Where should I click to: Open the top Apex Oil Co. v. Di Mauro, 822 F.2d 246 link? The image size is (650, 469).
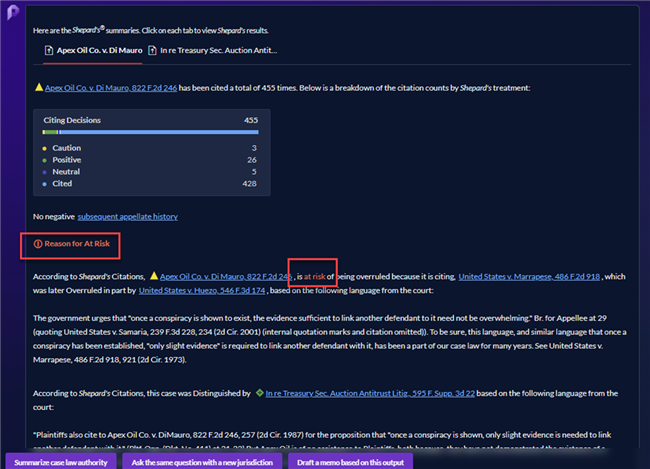111,88
